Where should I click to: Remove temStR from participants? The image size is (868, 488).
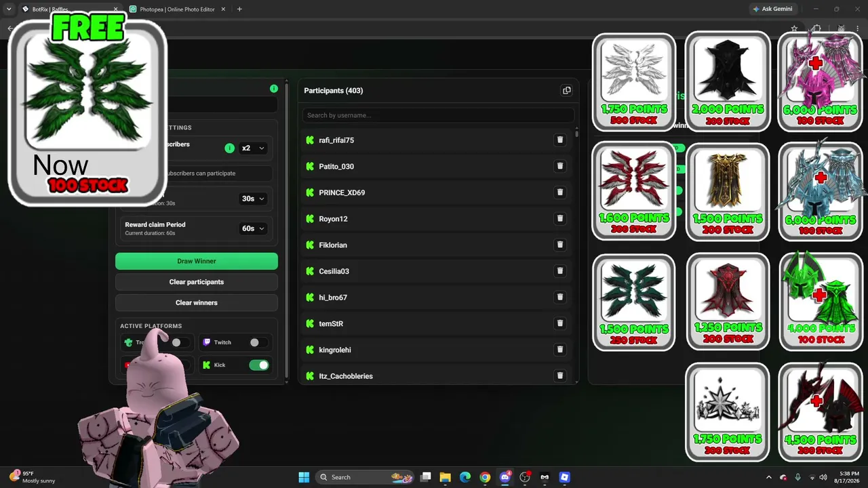560,323
